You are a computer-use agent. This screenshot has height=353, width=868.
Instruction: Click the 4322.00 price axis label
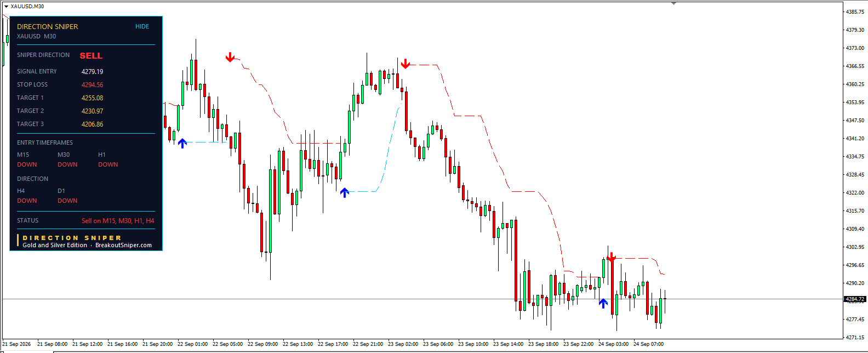[855, 193]
